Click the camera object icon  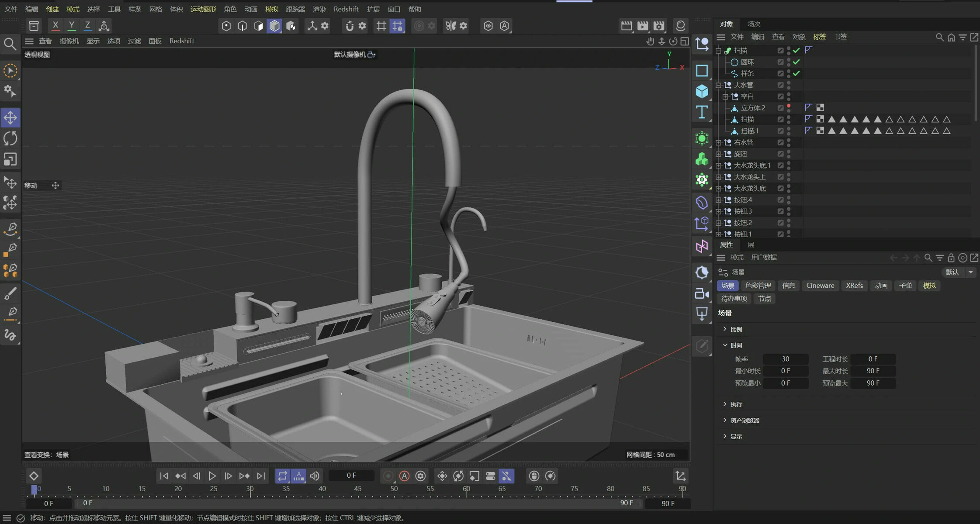(702, 293)
